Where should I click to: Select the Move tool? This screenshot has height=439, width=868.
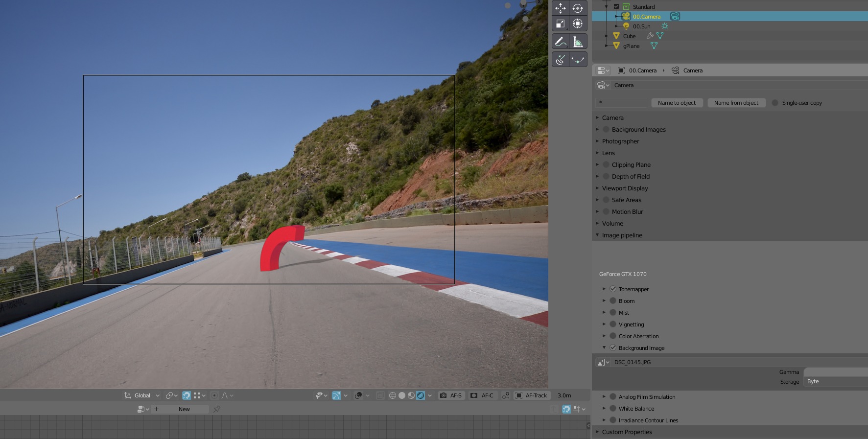[561, 8]
